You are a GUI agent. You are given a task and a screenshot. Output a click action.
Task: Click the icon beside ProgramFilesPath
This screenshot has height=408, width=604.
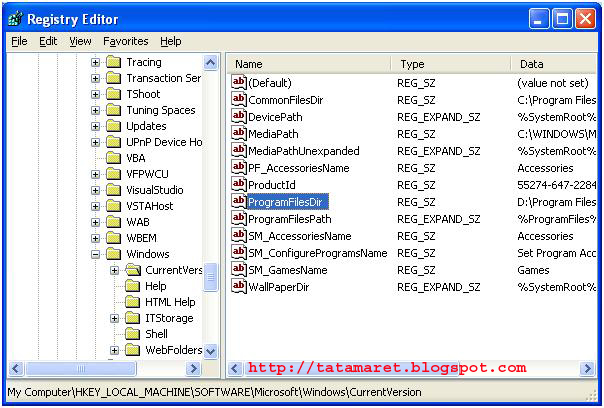pyautogui.click(x=239, y=218)
